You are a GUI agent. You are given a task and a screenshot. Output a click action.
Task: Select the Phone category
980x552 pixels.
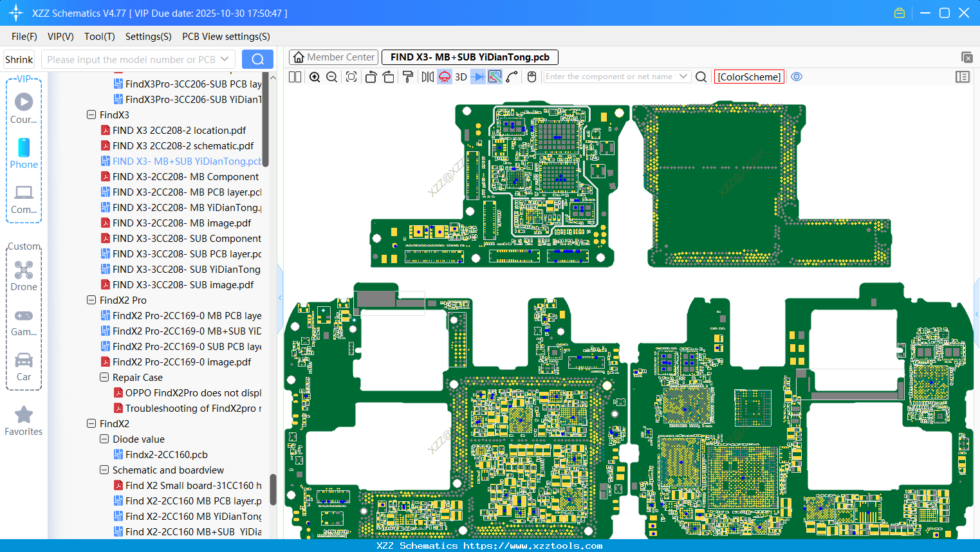coord(24,153)
